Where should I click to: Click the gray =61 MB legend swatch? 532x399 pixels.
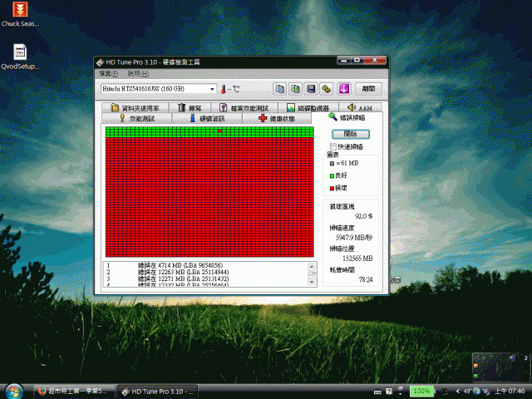(332, 164)
